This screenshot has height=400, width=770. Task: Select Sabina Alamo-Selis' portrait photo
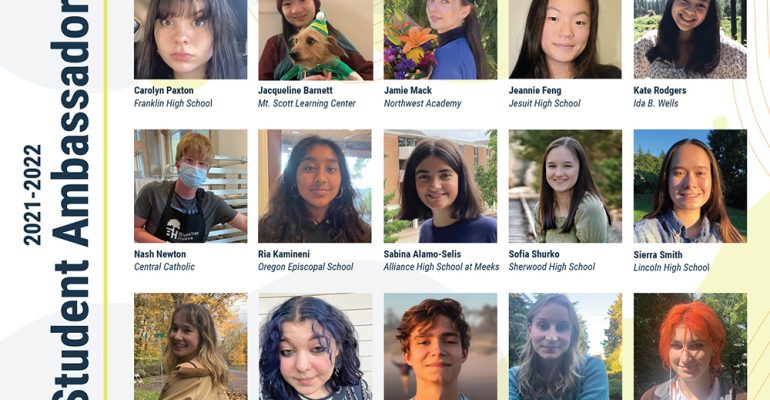pyautogui.click(x=440, y=186)
